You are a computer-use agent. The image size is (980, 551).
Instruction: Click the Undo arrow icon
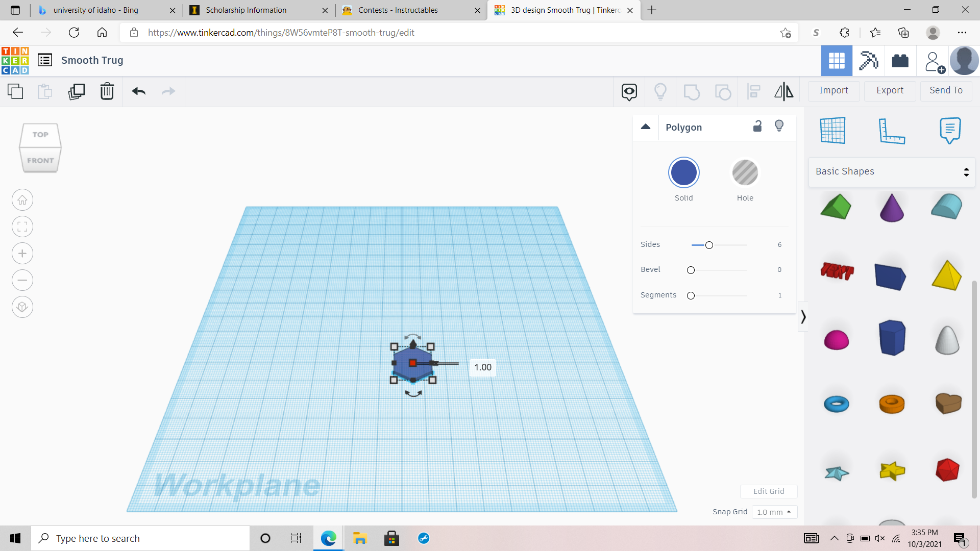(x=138, y=91)
